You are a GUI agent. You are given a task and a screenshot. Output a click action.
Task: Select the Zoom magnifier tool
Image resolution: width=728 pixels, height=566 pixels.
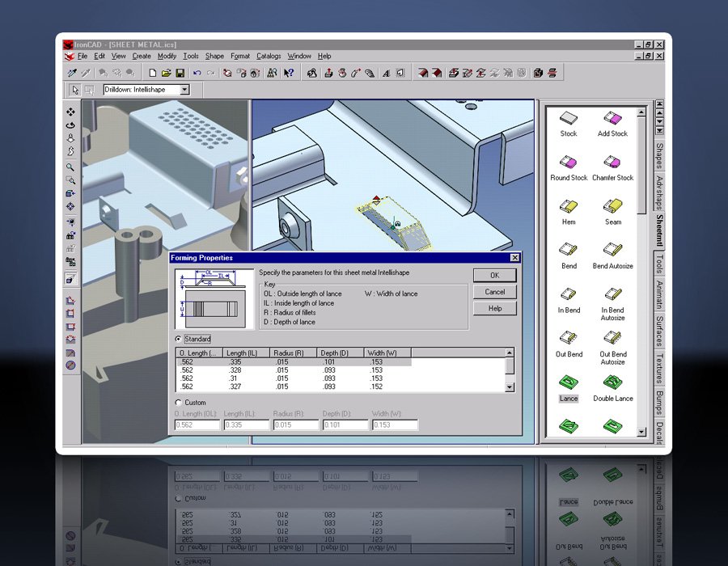tap(70, 167)
